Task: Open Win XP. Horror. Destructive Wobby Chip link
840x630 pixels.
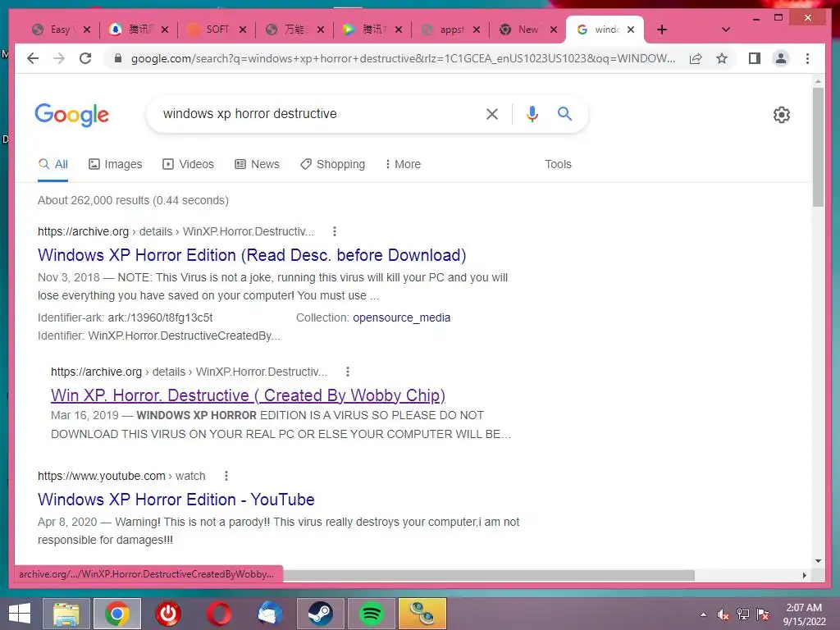Action: point(248,395)
